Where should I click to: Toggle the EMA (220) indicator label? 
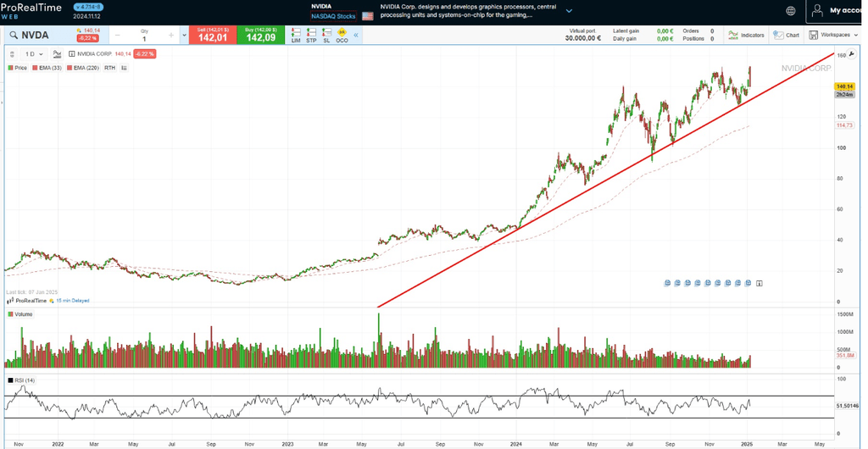pyautogui.click(x=85, y=68)
